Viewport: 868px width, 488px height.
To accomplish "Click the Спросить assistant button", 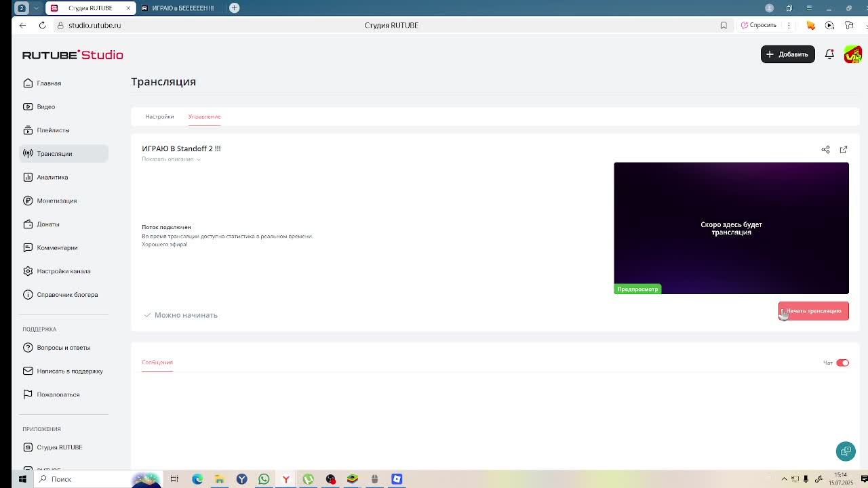I will (759, 25).
